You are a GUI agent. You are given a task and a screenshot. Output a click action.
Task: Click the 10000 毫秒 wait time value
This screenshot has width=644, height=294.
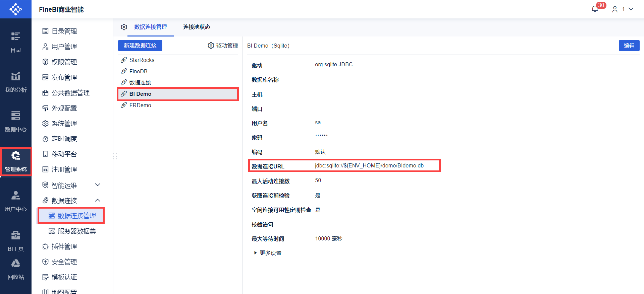pyautogui.click(x=329, y=239)
